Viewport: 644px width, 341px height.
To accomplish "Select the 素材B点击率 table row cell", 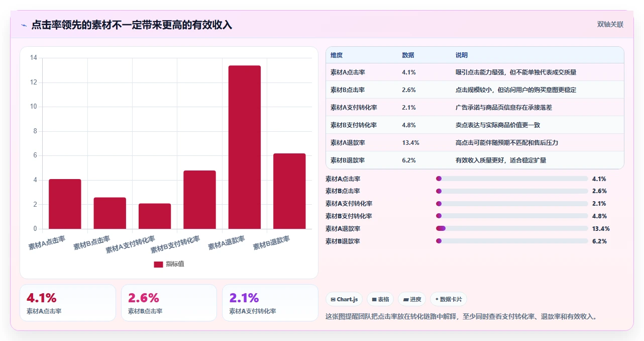I will tap(348, 90).
